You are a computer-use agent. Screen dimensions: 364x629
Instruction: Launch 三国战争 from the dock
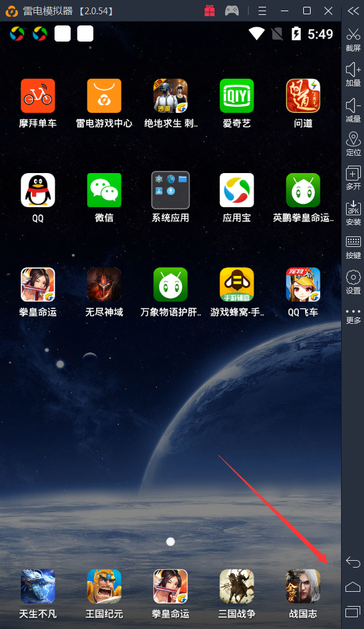click(x=236, y=586)
